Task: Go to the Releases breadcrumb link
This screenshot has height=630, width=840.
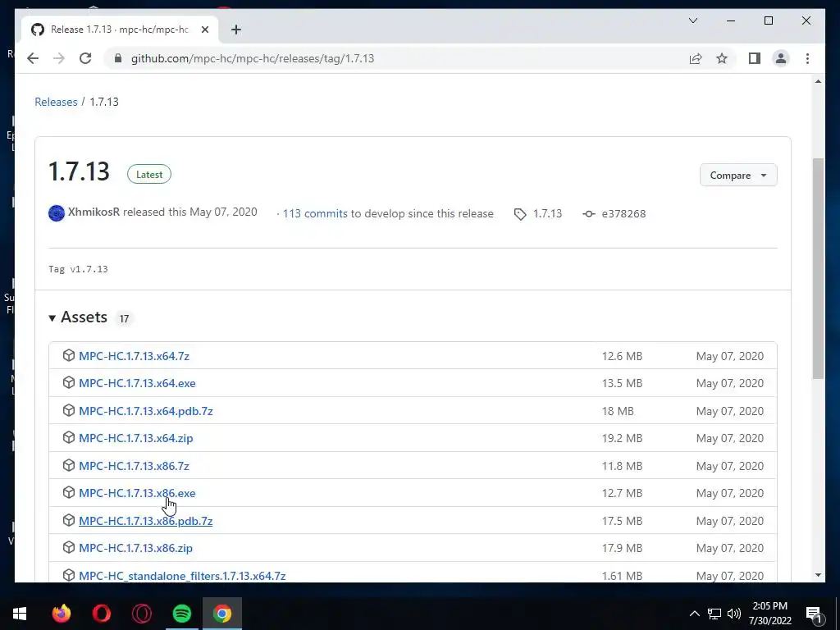Action: [56, 102]
